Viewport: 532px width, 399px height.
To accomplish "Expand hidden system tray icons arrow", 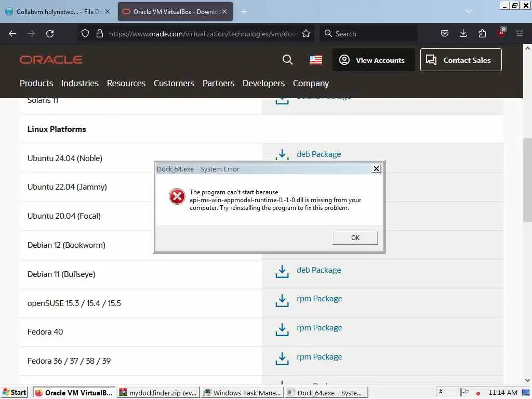I will click(441, 392).
